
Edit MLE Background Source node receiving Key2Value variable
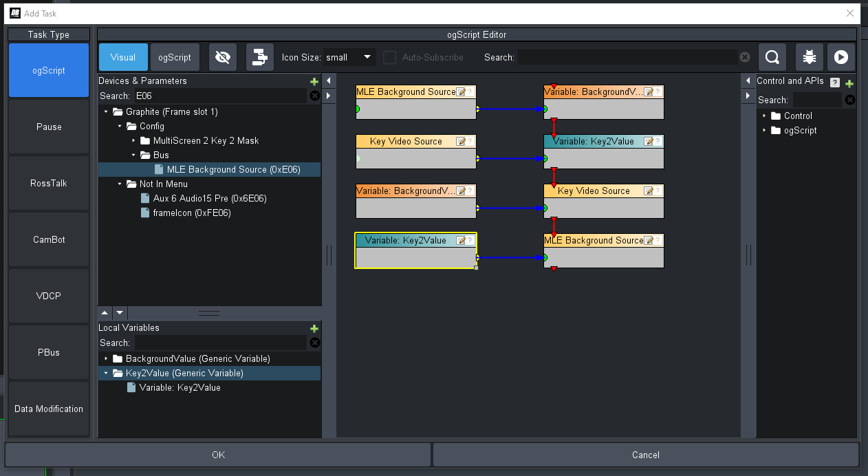tap(649, 241)
